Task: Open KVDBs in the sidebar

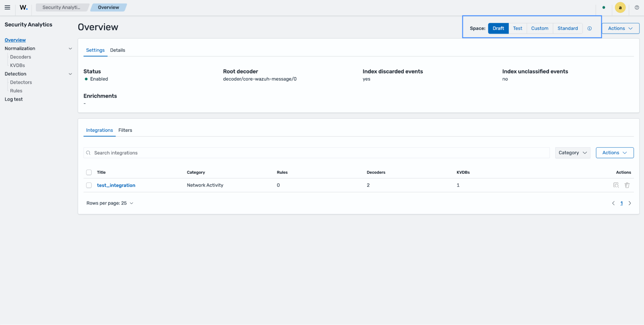Action: pyautogui.click(x=17, y=65)
